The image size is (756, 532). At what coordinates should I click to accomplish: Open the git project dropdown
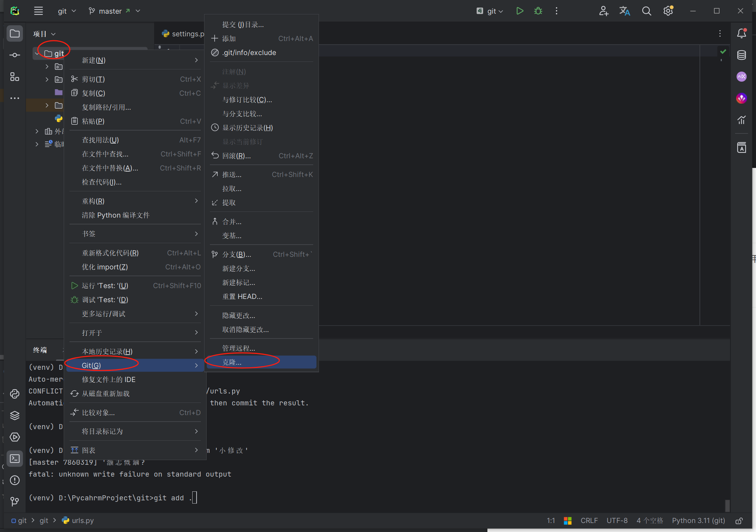click(67, 11)
